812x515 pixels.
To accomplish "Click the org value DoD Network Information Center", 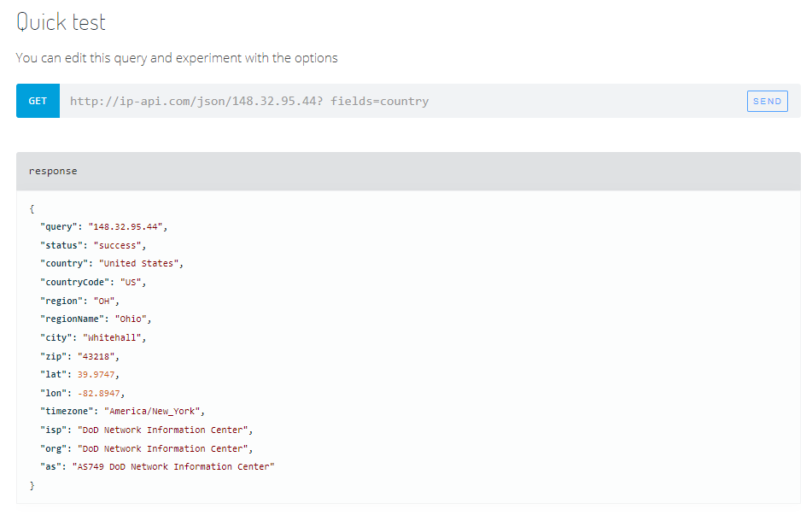I will pyautogui.click(x=165, y=448).
